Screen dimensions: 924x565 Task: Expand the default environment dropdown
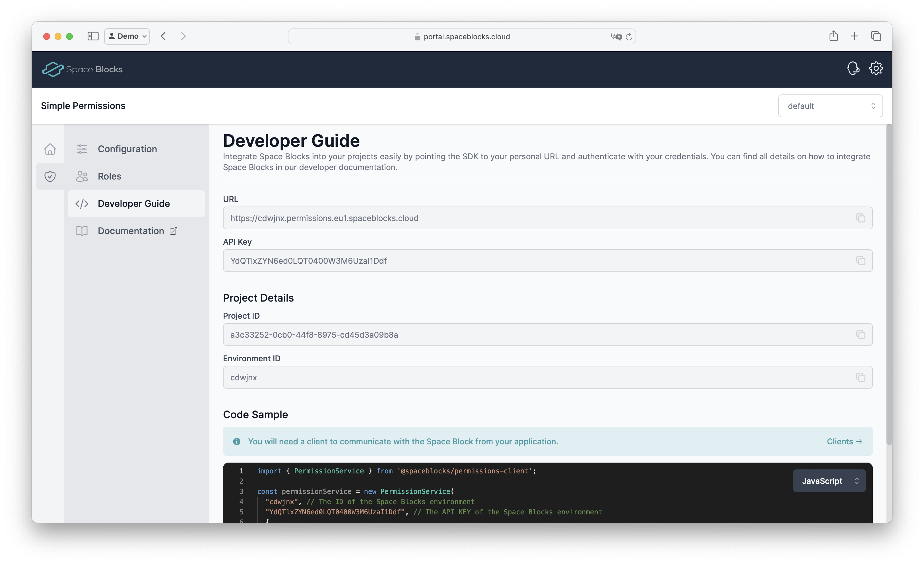pos(830,106)
